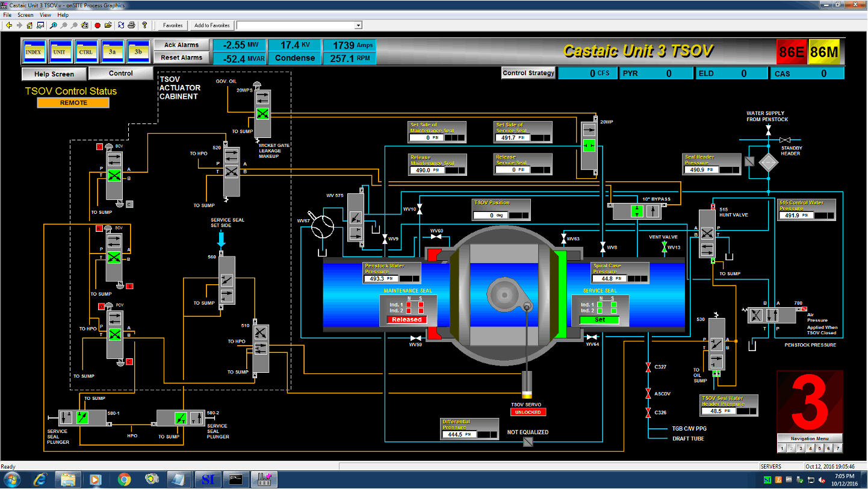Click the home toolbar icon

click(29, 25)
